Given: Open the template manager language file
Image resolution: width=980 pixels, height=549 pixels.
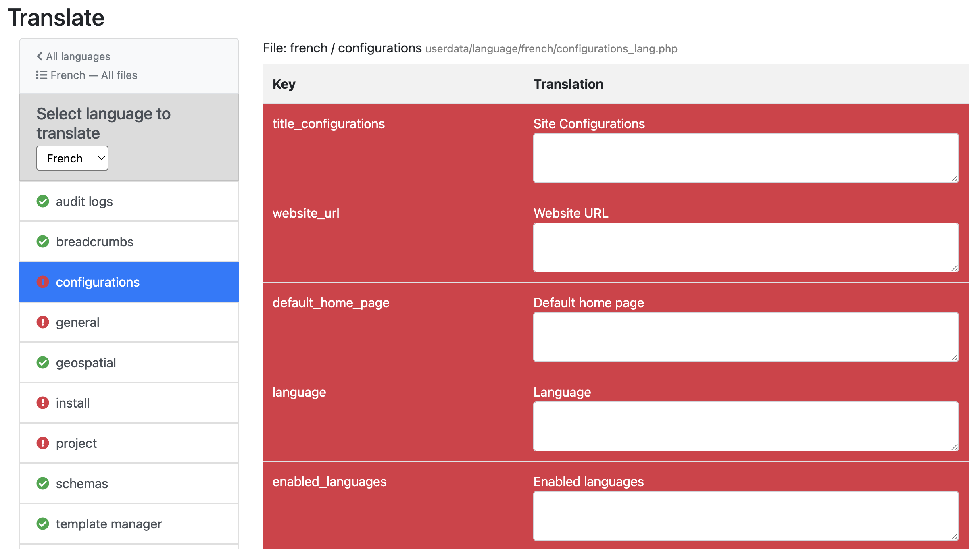Looking at the screenshot, I should (108, 524).
